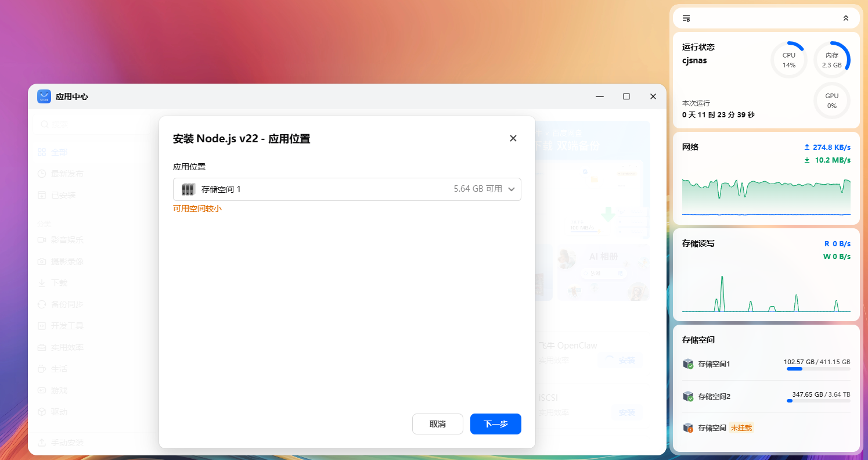This screenshot has width=868, height=460.
Task: Click the download arrow icon 10.2 MB/s
Action: (806, 160)
